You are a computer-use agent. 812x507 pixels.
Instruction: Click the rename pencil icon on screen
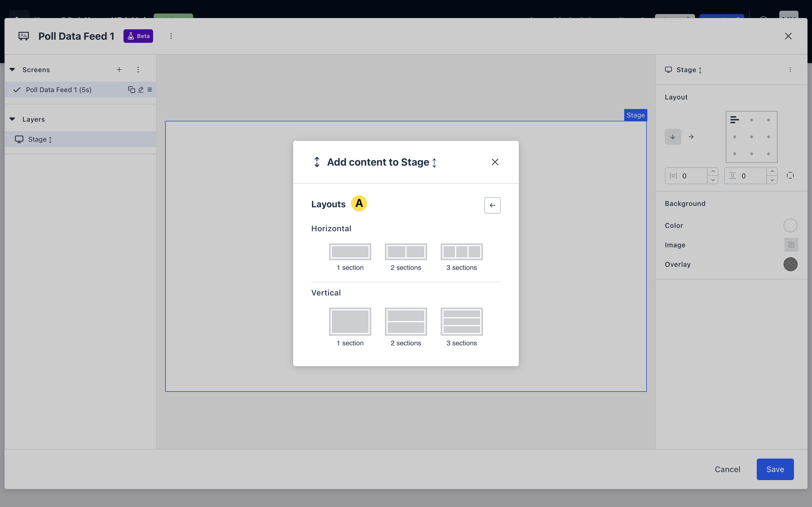[141, 90]
